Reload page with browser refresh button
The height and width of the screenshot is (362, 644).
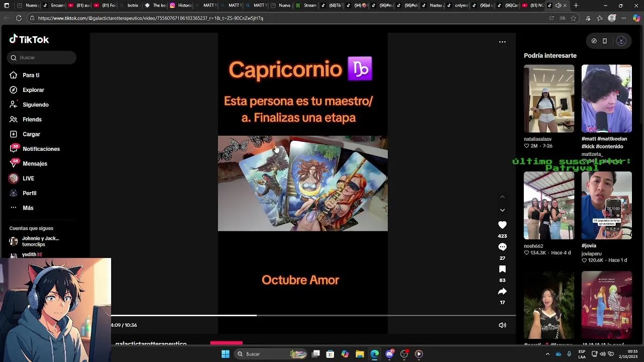pos(19,18)
